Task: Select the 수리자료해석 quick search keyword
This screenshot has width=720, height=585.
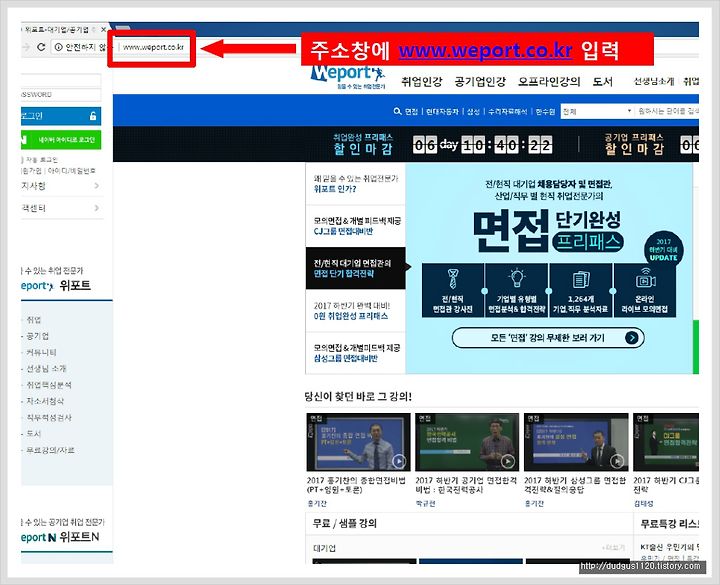Action: tap(507, 112)
